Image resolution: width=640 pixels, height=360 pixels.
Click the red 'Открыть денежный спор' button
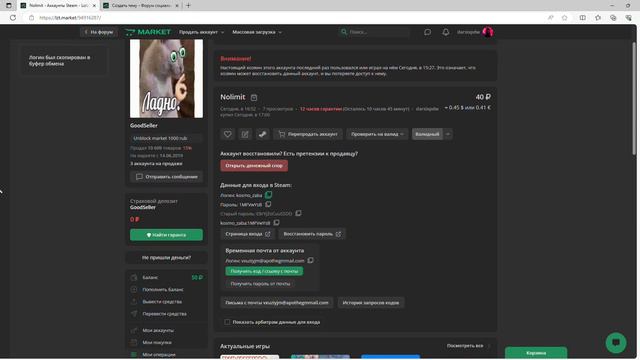pos(254,166)
